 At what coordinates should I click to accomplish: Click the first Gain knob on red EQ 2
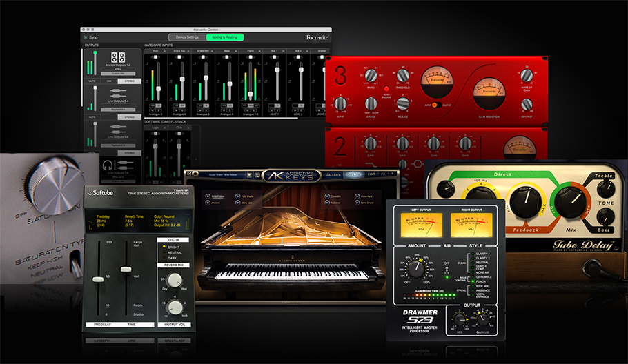pos(371,143)
